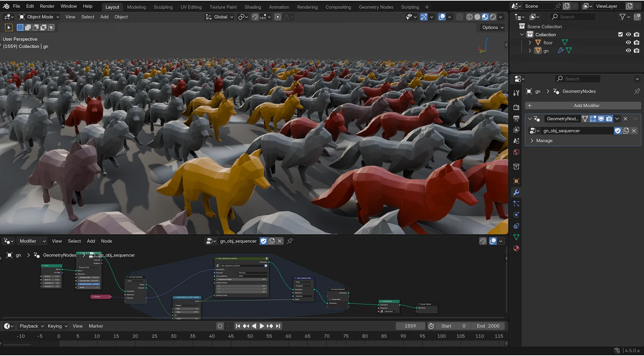Image resolution: width=644 pixels, height=356 pixels.
Task: Click the current frame field showing 1559
Action: point(410,326)
